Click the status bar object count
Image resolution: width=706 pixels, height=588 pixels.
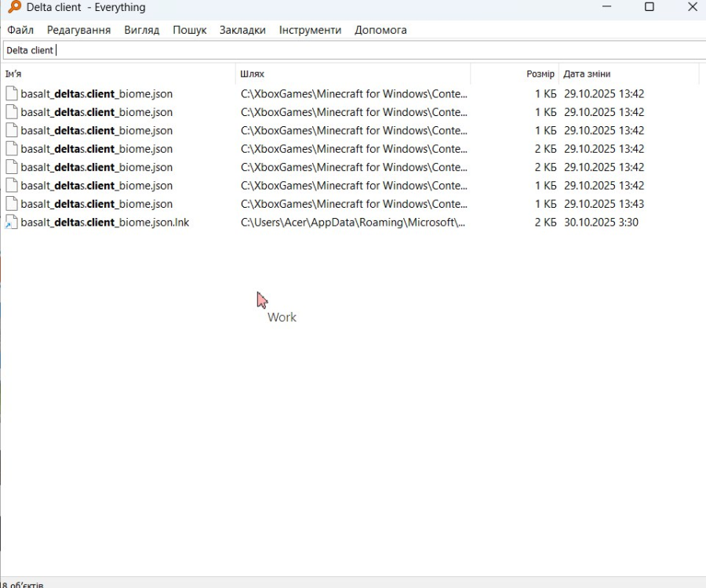pyautogui.click(x=22, y=584)
